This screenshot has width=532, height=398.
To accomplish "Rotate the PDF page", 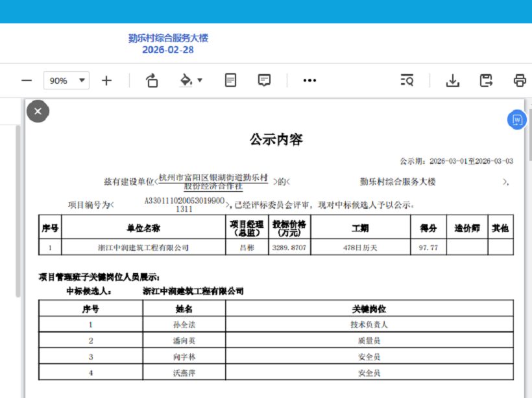I will (x=152, y=80).
